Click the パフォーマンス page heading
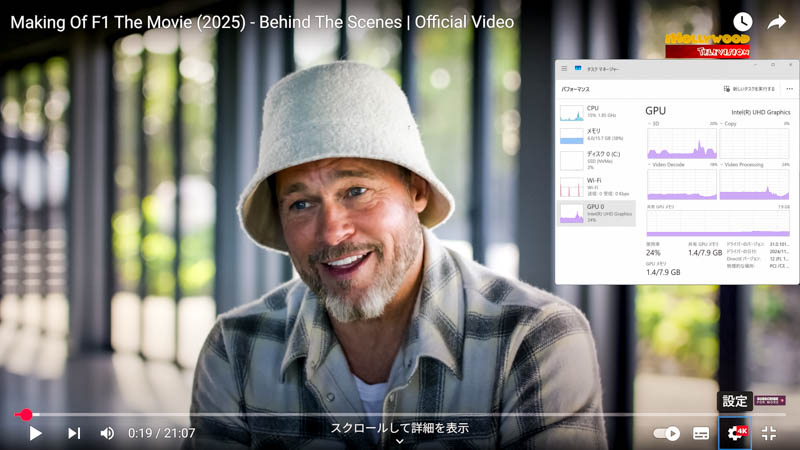Viewport: 800px width, 450px height. [576, 89]
